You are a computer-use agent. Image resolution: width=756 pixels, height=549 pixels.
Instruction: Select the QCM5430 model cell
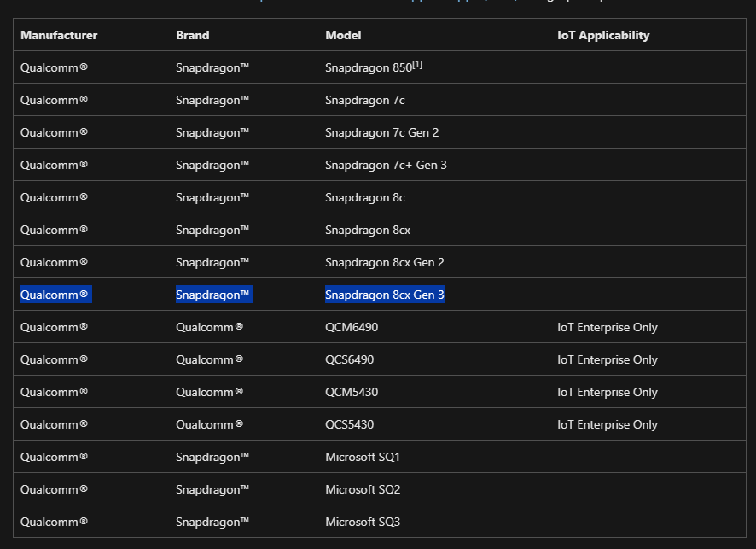pos(352,392)
